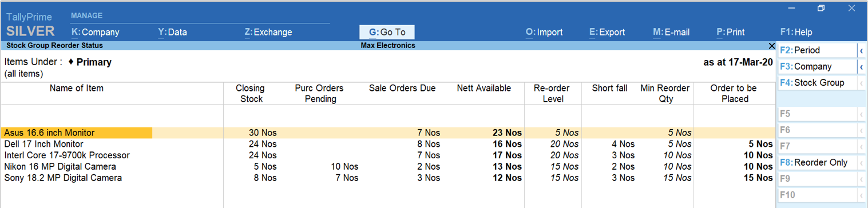Click the F4: Stock Group button
This screenshot has height=208, width=868.
coord(817,83)
